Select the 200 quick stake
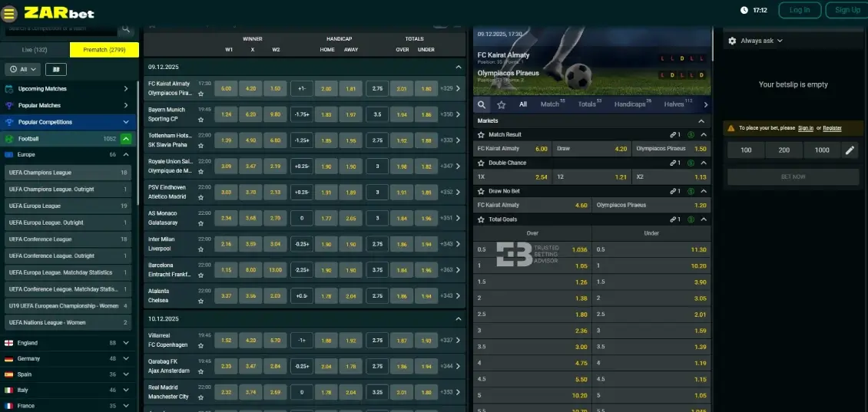868x412 pixels. click(x=784, y=150)
